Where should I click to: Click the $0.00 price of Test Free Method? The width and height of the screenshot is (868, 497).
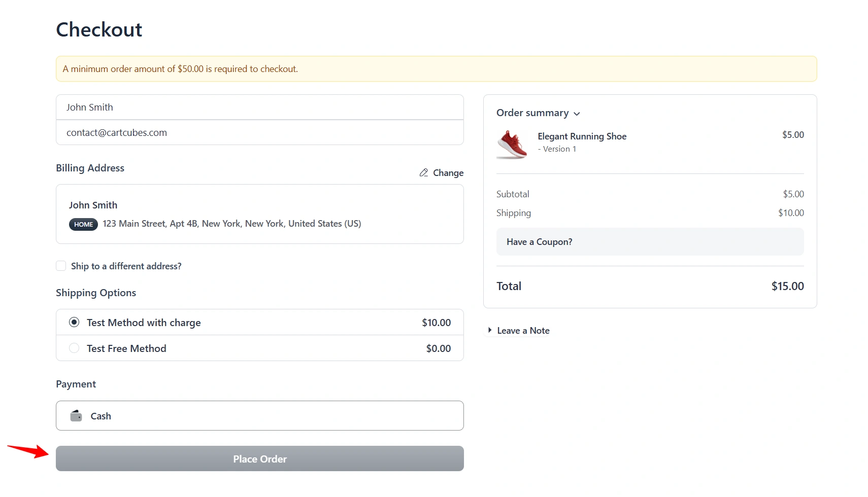(439, 348)
